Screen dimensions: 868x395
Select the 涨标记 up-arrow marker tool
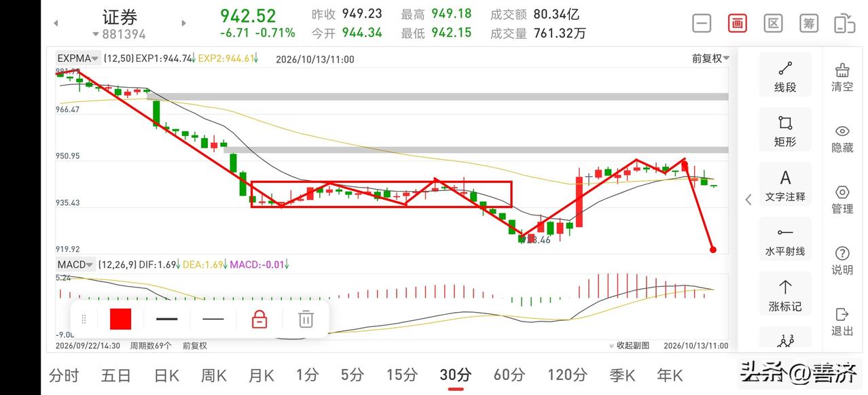point(785,294)
